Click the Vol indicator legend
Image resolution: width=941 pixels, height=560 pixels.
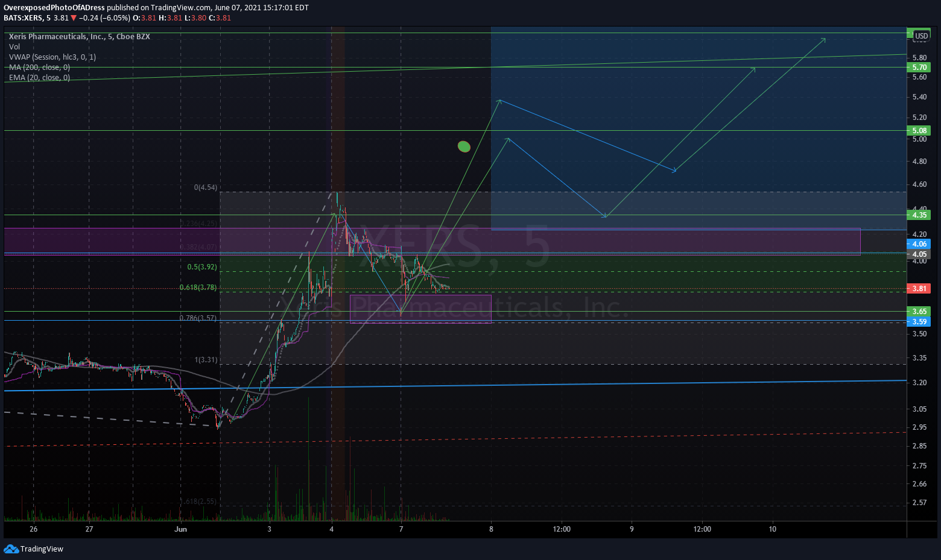click(14, 46)
